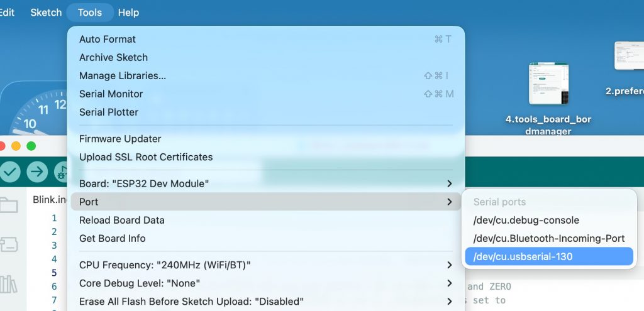This screenshot has height=311, width=644.
Task: Pick the /dev/cu.Bluetooth-Incoming-Port entry
Action: pyautogui.click(x=548, y=239)
